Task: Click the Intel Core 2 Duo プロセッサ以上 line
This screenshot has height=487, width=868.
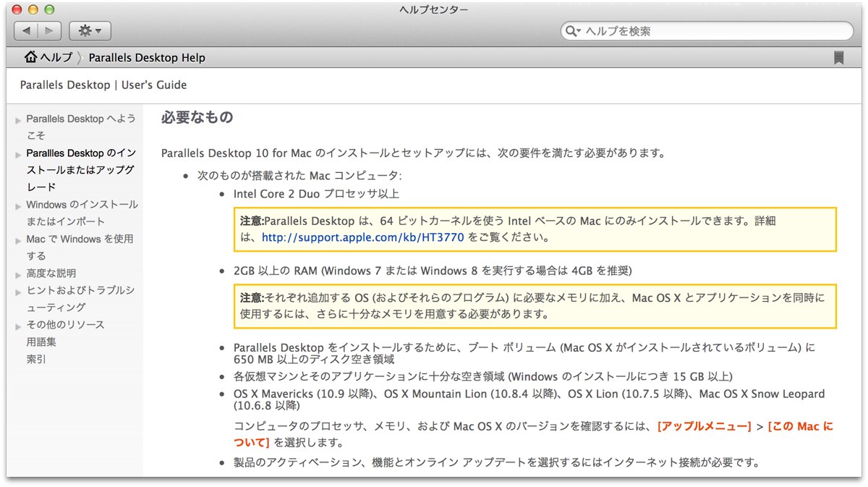Action: pos(316,194)
